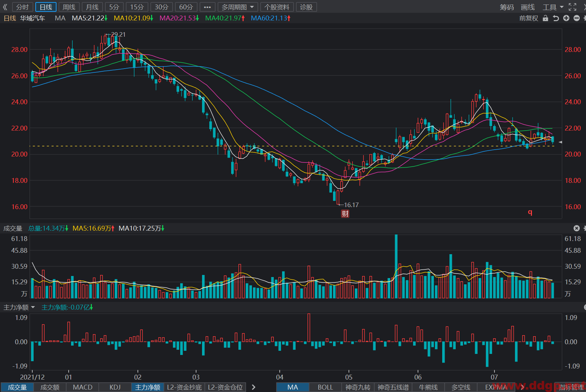
Task: Click the fullscreen expand icon
Action: tap(572, 7)
